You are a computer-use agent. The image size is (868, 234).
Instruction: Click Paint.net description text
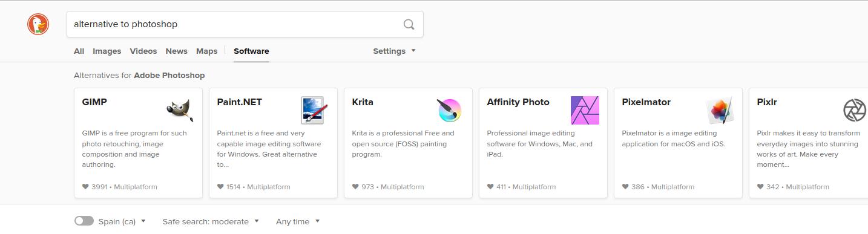(269, 149)
